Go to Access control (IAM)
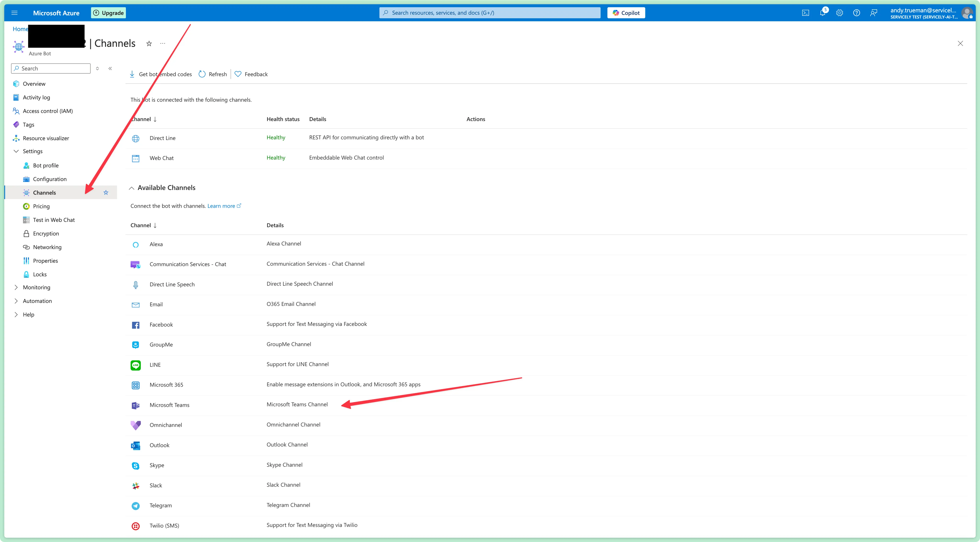 tap(48, 111)
